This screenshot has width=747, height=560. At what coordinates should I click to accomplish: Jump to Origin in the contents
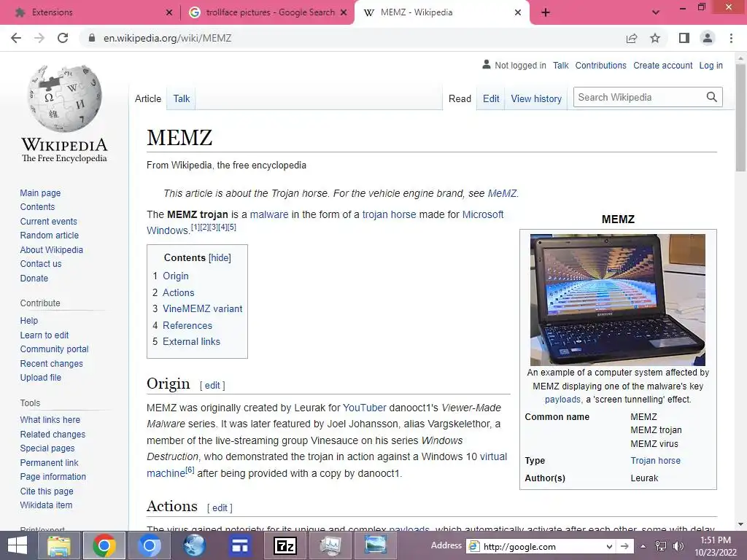pyautogui.click(x=175, y=276)
